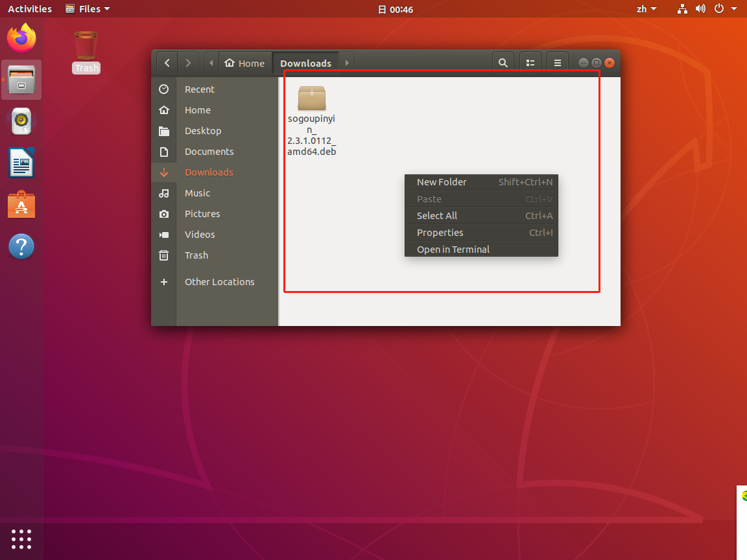Screen dimensions: 747x560
Task: Select the Pictures label in sidebar
Action: [x=202, y=214]
